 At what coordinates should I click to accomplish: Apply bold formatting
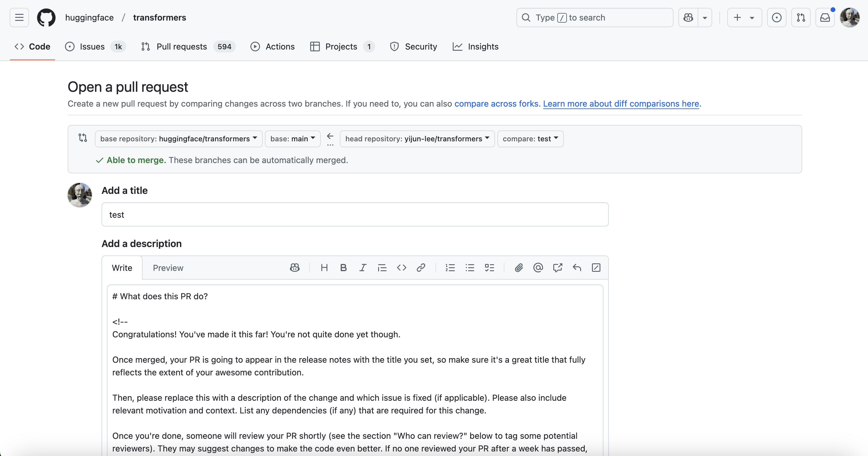(x=343, y=268)
